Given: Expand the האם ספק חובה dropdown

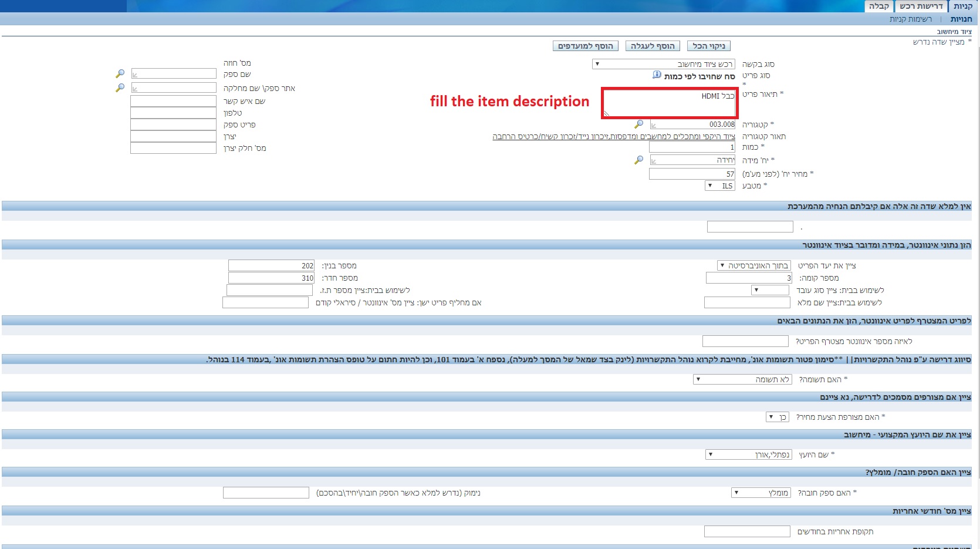Looking at the screenshot, I should pyautogui.click(x=761, y=493).
